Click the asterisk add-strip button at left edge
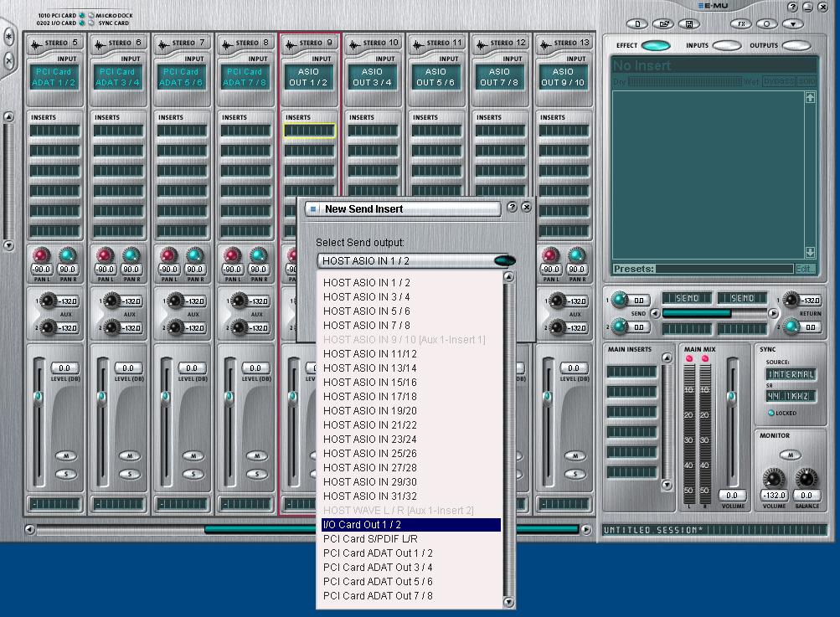Viewport: 840px width, 617px height. (x=8, y=37)
